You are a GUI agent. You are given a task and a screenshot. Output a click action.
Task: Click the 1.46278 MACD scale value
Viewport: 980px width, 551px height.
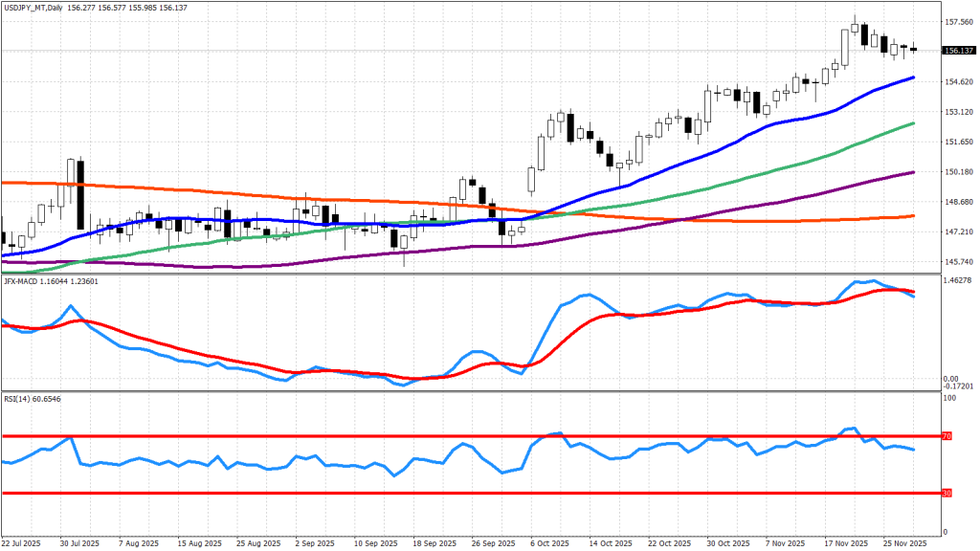pos(959,281)
